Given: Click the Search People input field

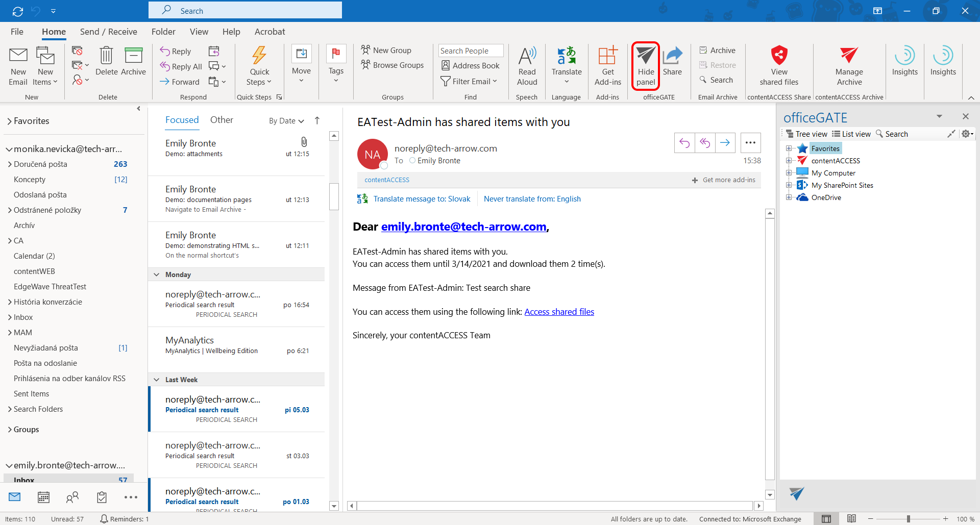Looking at the screenshot, I should click(470, 51).
